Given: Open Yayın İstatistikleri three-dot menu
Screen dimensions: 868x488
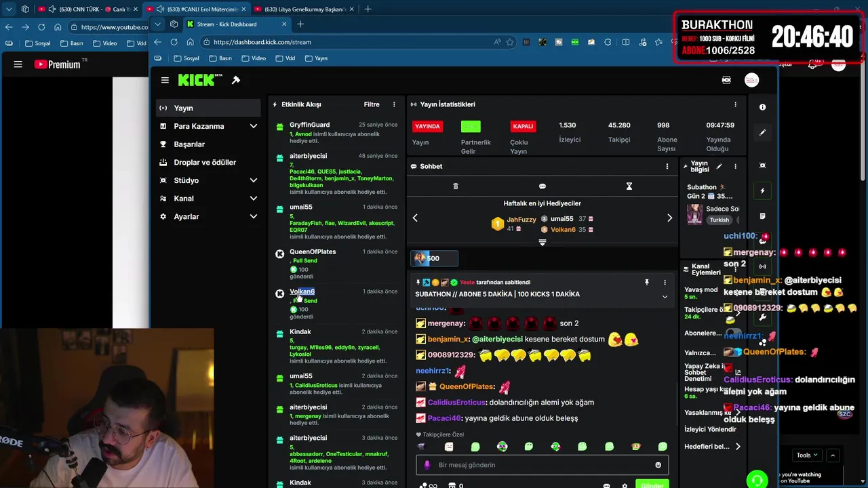Looking at the screenshot, I should (735, 104).
